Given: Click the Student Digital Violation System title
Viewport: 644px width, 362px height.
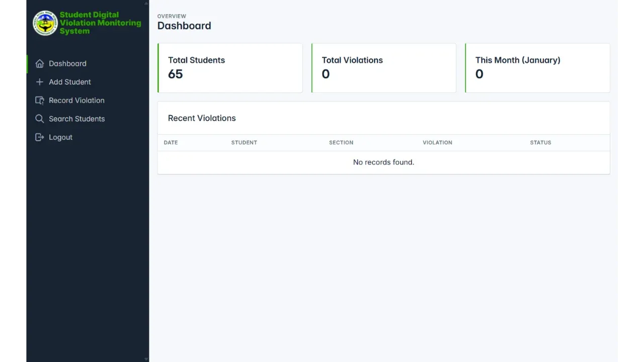Looking at the screenshot, I should click(100, 23).
